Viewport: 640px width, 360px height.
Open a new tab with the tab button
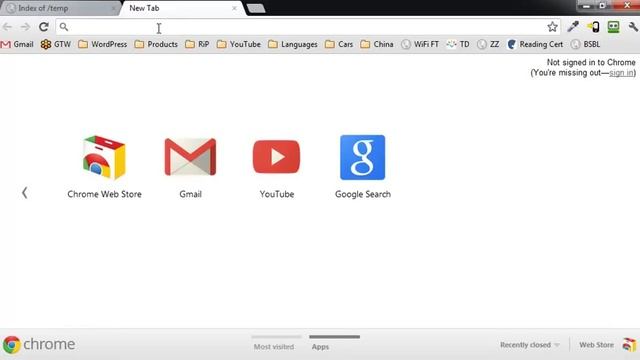tap(256, 8)
